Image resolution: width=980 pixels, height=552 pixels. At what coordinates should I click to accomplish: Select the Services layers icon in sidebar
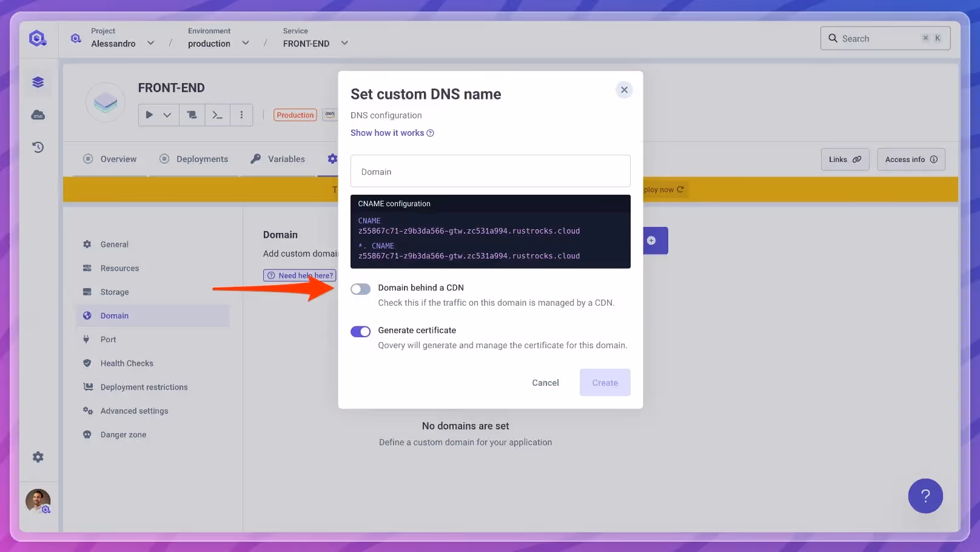pos(38,82)
